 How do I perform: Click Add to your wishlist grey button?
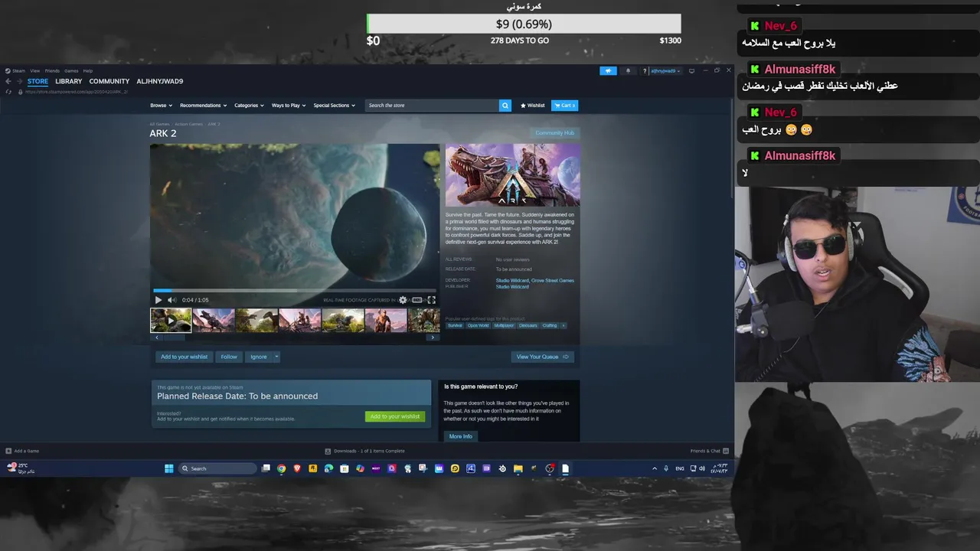(185, 357)
